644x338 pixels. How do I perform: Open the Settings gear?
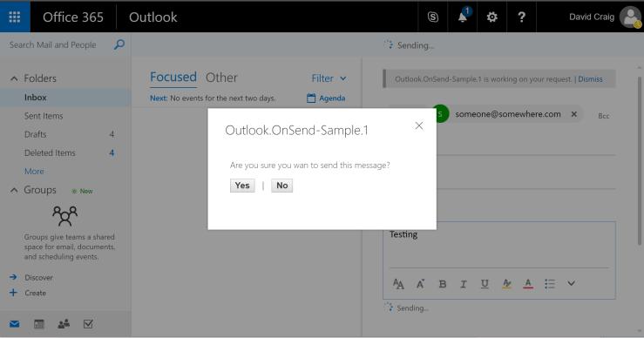[x=491, y=17]
